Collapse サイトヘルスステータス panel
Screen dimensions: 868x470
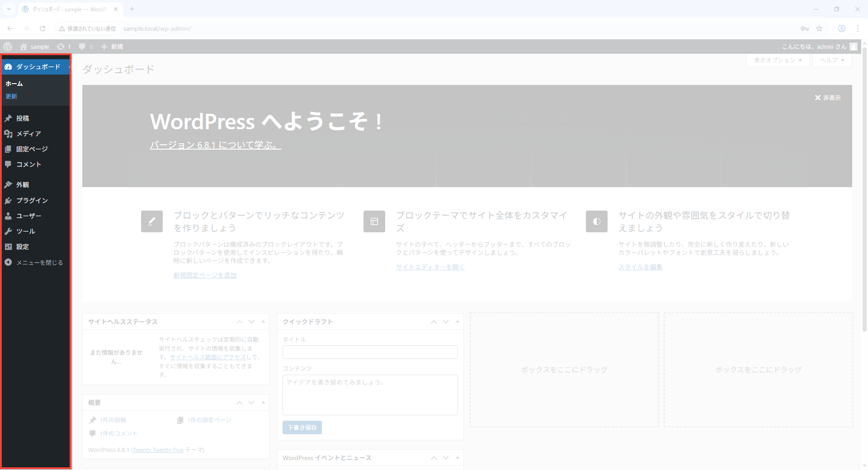coord(263,322)
